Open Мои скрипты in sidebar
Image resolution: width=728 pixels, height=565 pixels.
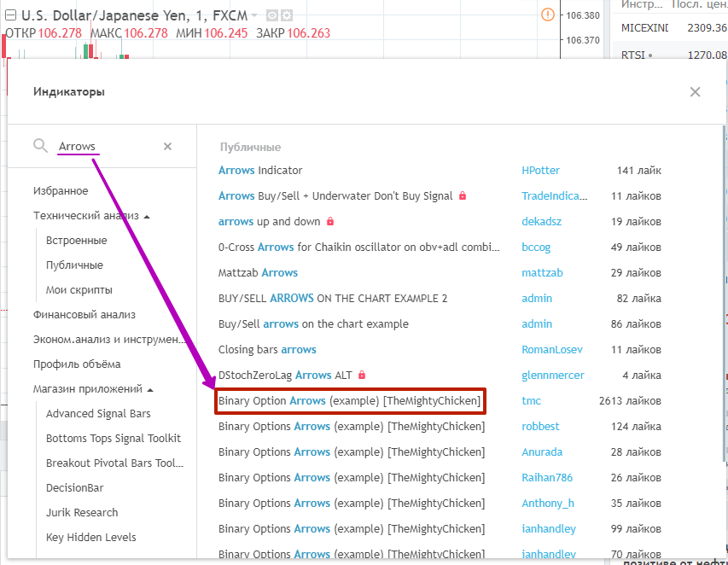[x=79, y=290]
